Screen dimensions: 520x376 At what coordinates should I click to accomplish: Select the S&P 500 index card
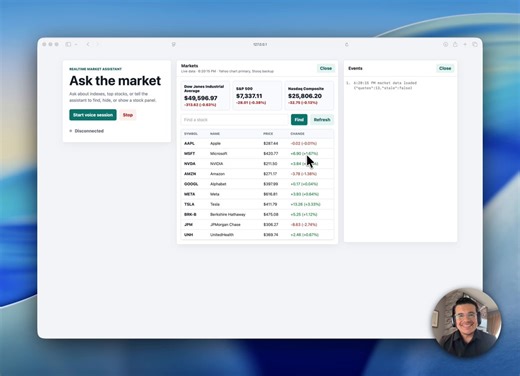tap(257, 95)
